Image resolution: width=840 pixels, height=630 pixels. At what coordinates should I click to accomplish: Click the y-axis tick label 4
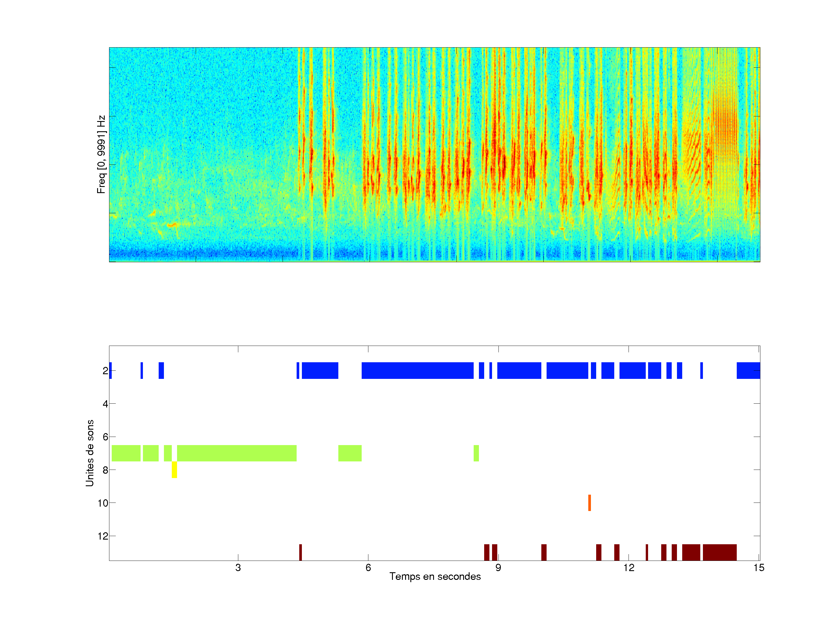pos(105,404)
